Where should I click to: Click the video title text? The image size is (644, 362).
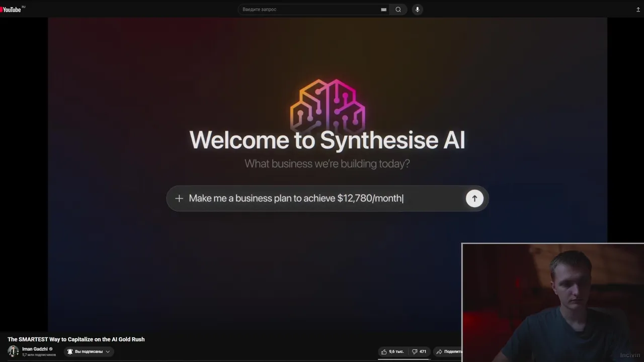click(76, 339)
